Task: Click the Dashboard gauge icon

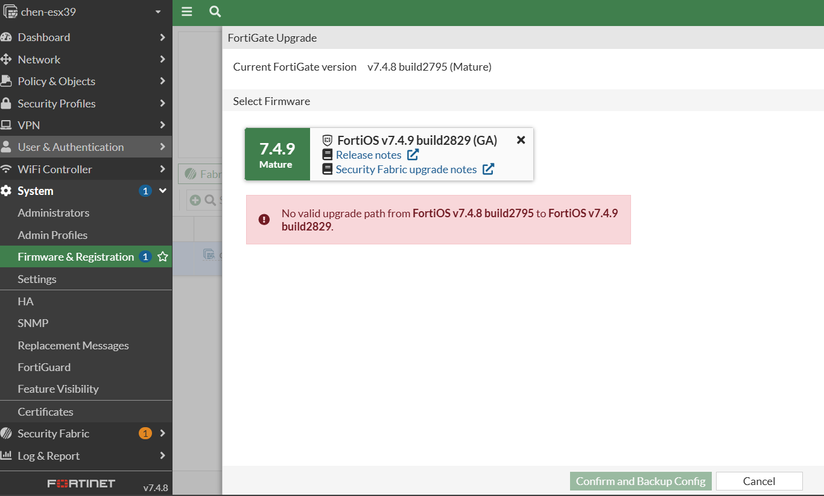Action: [6, 37]
